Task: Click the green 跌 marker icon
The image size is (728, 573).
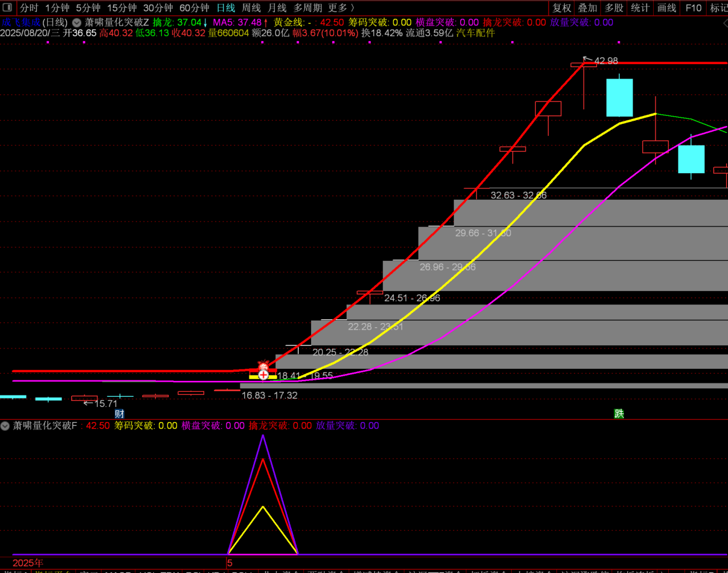Action: [619, 414]
